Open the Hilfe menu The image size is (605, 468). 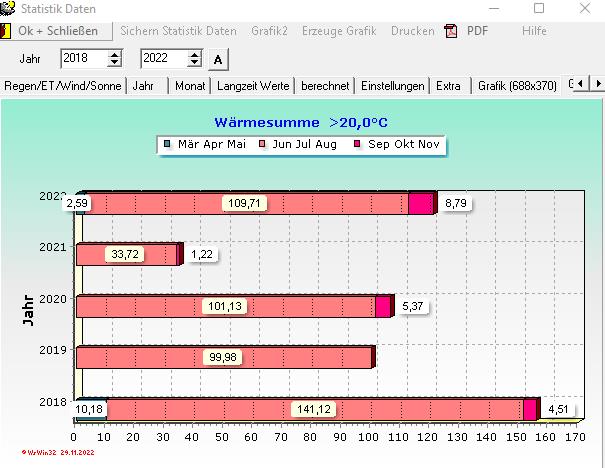[x=534, y=31]
